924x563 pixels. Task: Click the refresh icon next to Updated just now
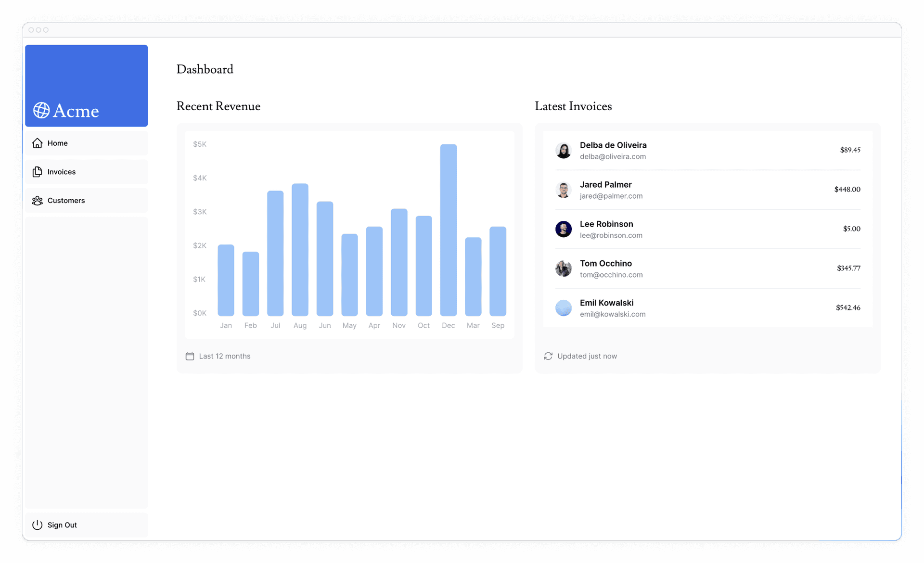click(x=547, y=356)
